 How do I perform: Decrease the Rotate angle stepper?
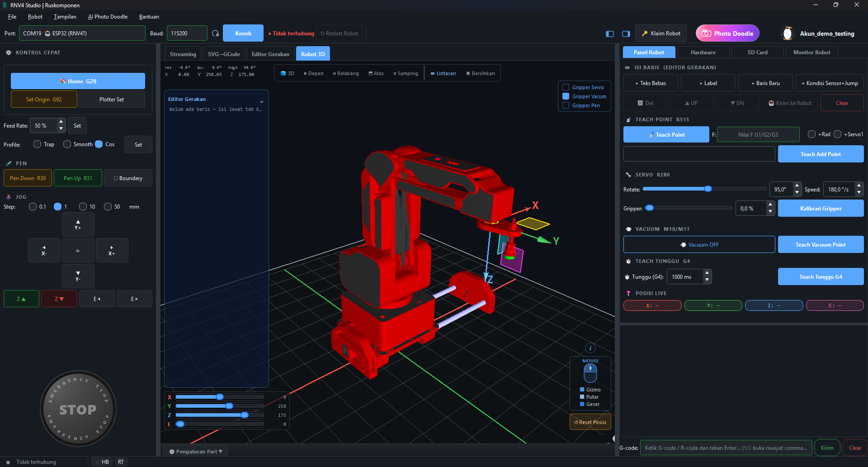(x=797, y=193)
